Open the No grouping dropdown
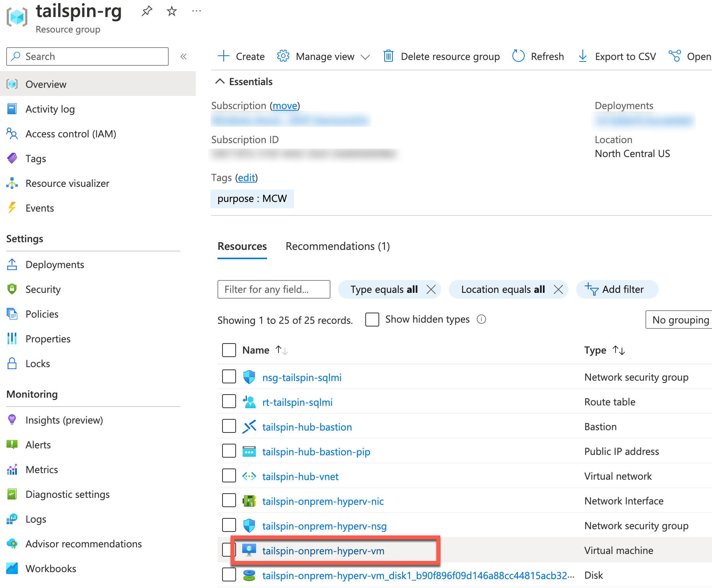The image size is (712, 588). click(x=679, y=320)
